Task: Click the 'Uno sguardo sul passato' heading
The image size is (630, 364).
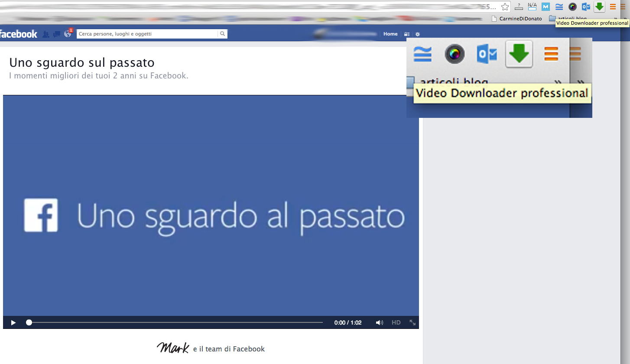Action: [82, 62]
